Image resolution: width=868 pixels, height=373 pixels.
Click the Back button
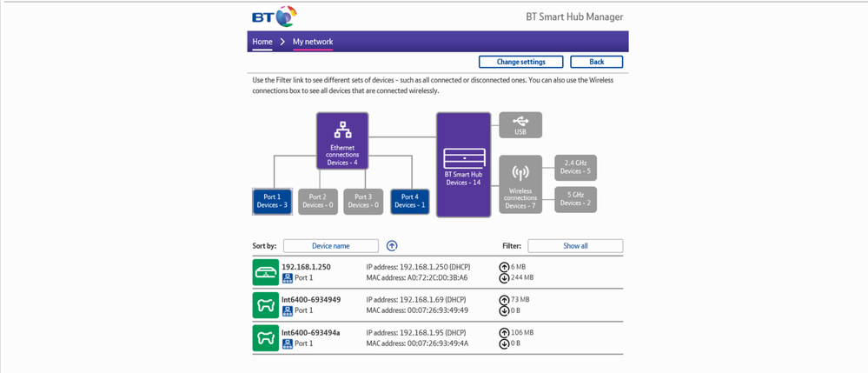tap(597, 62)
